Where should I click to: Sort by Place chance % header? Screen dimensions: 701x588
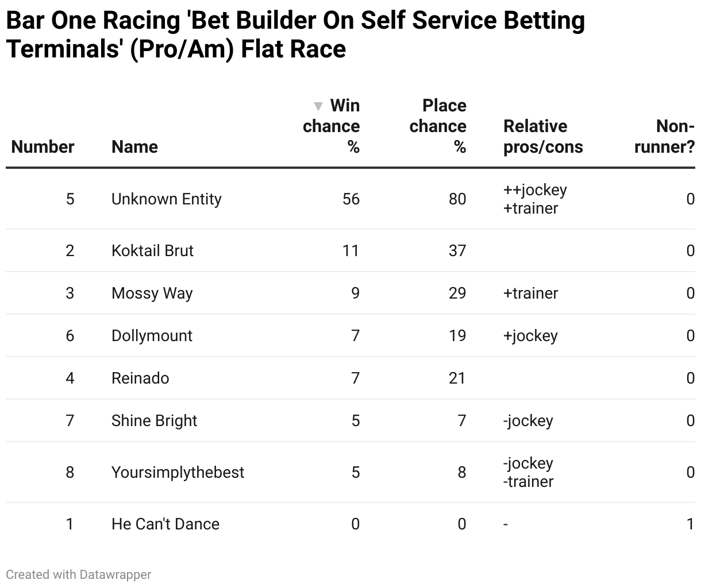click(x=438, y=126)
